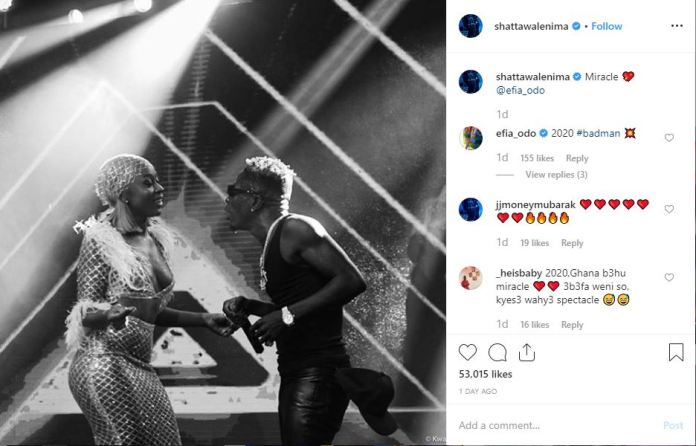Open jjmoneymubarak's profile picture
Screen dimensions: 696x446
click(x=471, y=209)
